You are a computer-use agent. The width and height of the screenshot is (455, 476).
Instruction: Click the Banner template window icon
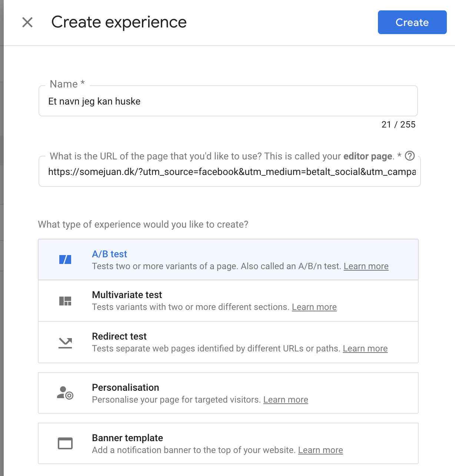click(65, 443)
